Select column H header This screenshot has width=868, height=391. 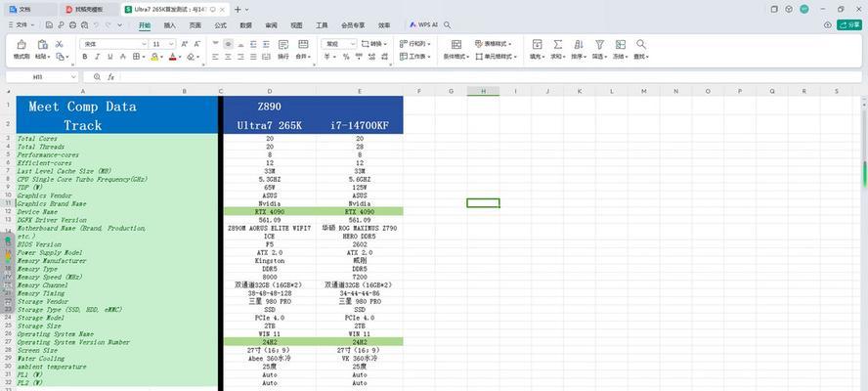[x=483, y=91]
